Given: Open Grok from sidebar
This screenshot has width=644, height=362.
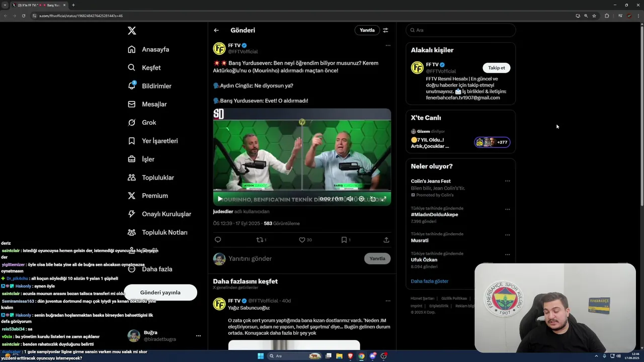Looking at the screenshot, I should tap(142, 123).
